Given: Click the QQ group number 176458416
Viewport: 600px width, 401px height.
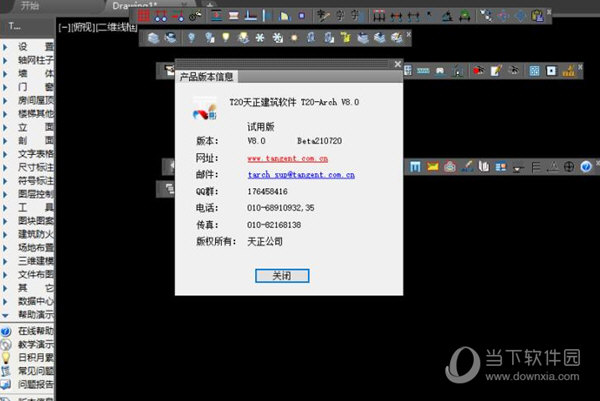Looking at the screenshot, I should coord(267,191).
